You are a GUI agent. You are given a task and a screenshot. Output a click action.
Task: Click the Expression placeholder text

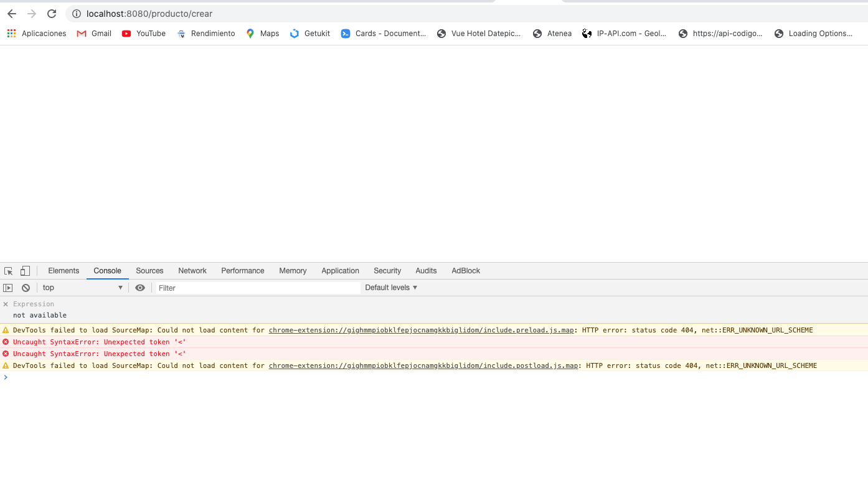34,304
